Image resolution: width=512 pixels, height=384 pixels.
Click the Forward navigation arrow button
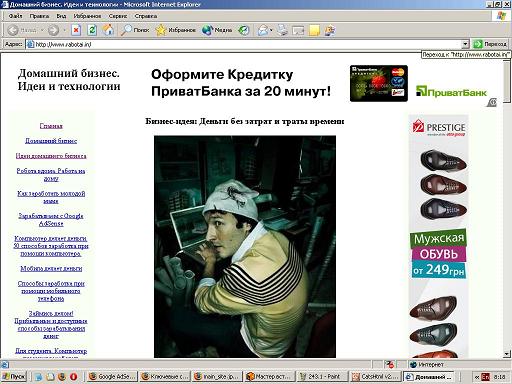point(53,30)
